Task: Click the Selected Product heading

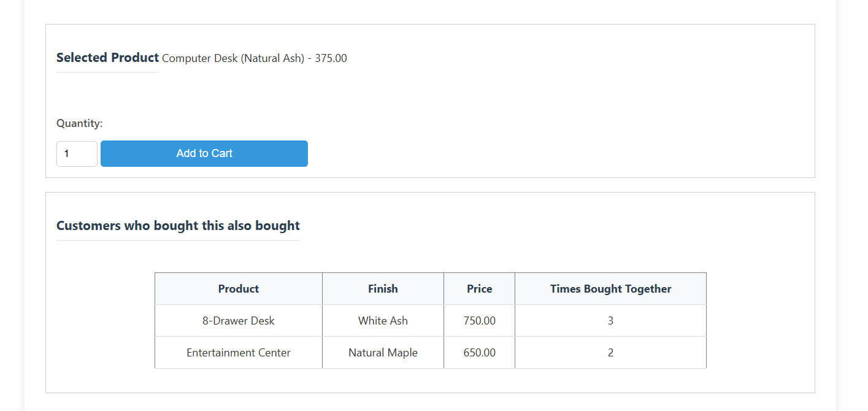Action: pyautogui.click(x=107, y=58)
